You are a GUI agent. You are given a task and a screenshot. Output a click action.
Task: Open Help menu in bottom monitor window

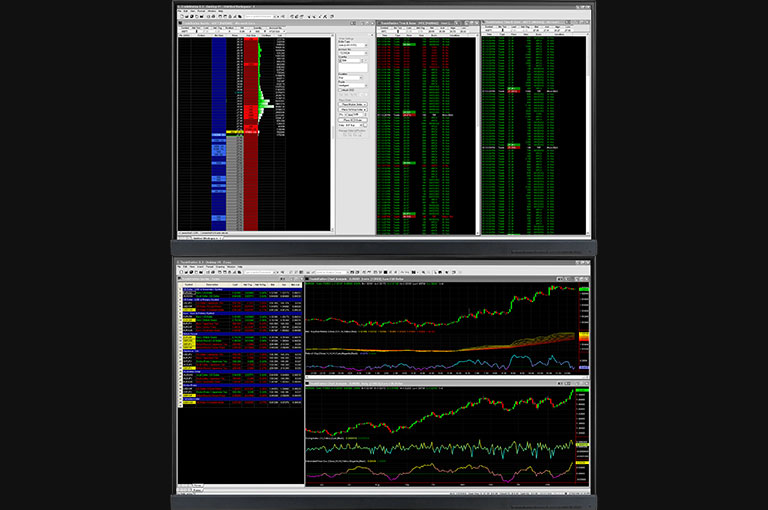tap(240, 267)
